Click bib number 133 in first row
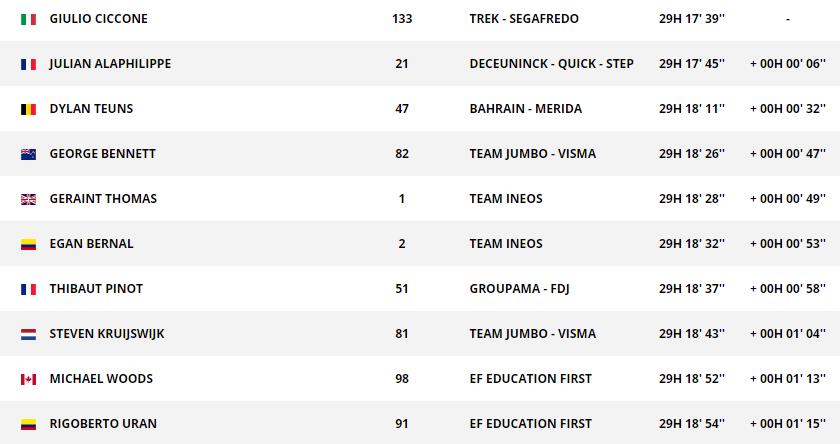840x444 pixels. (402, 19)
